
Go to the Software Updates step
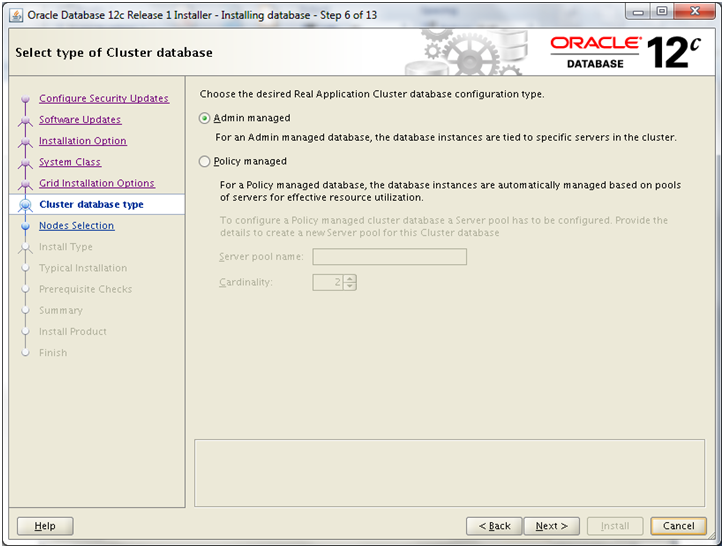click(80, 120)
